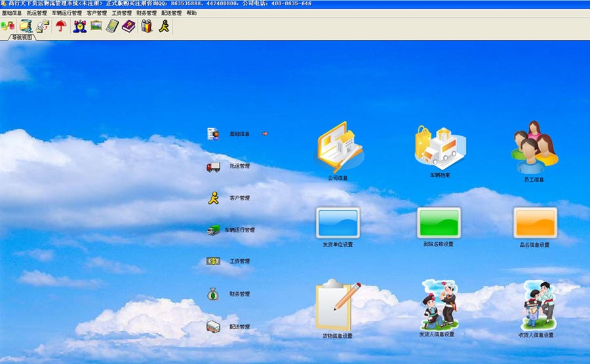590x364 pixels.
Task: Click the document transfer toolbar icon
Action: click(x=43, y=26)
